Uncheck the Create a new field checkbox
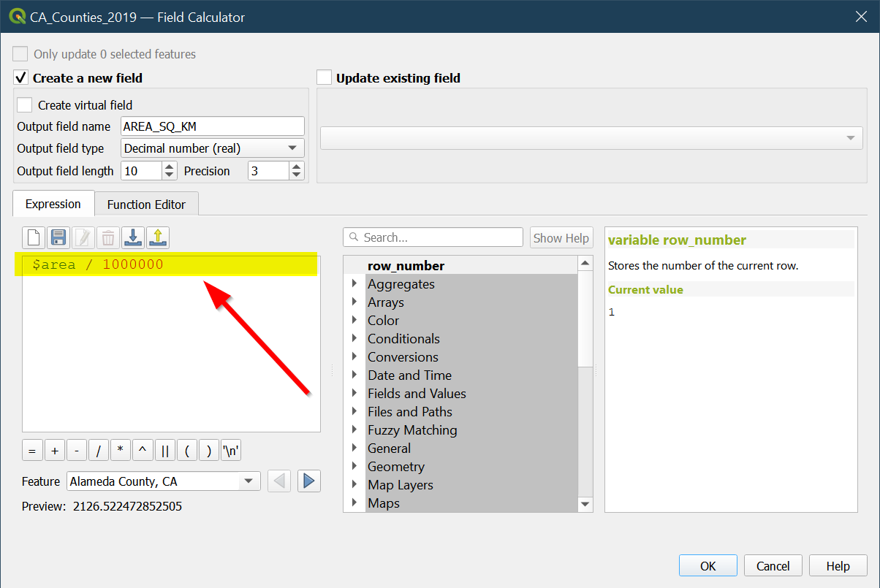This screenshot has width=880, height=588. pyautogui.click(x=20, y=77)
